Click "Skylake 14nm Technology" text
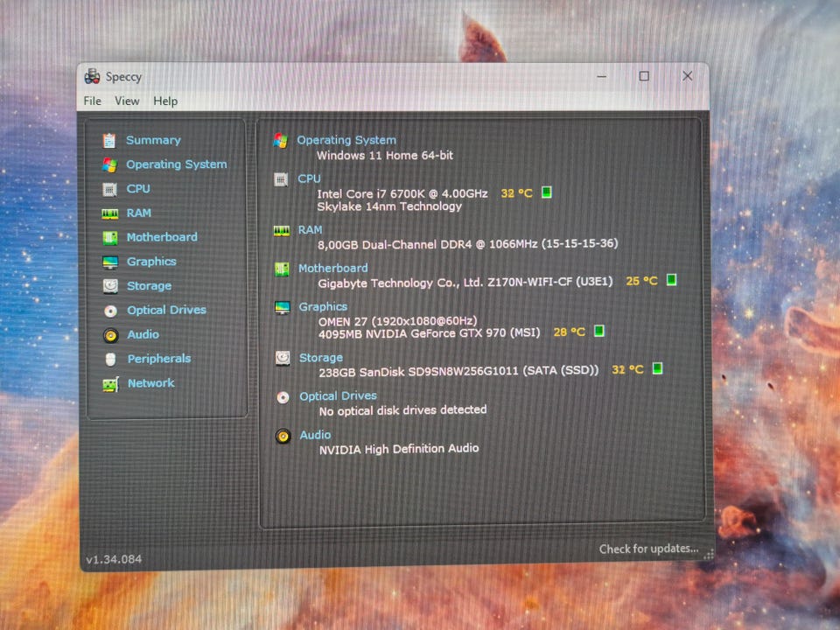 (x=389, y=206)
